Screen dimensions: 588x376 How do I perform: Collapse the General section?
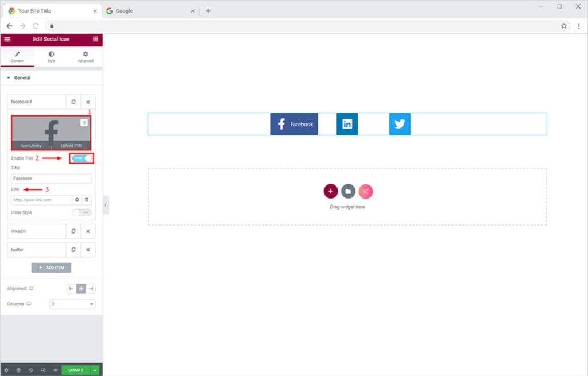[x=9, y=77]
